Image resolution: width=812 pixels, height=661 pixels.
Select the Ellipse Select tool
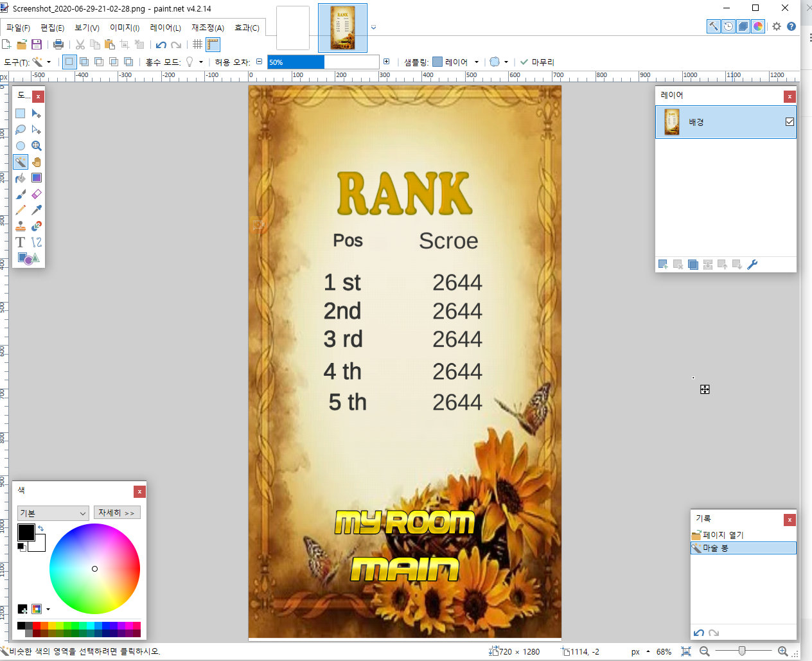[x=21, y=146]
